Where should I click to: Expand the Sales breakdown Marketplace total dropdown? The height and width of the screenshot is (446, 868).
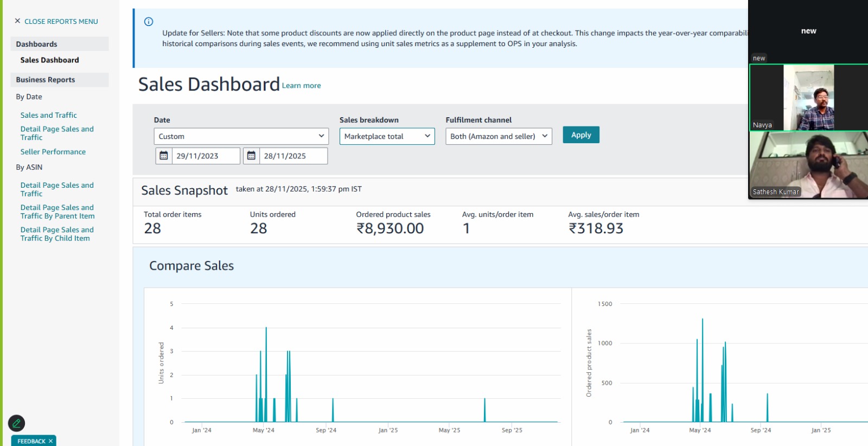tap(387, 136)
